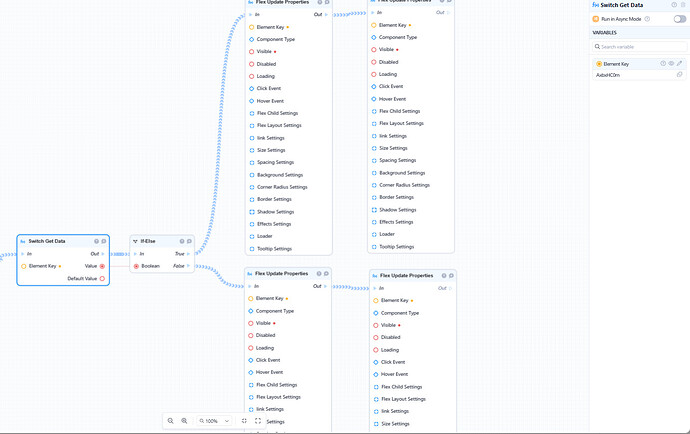Viewport: 690px width, 434px height.
Task: Click the In port of Switch Get Data node
Action: (23, 254)
